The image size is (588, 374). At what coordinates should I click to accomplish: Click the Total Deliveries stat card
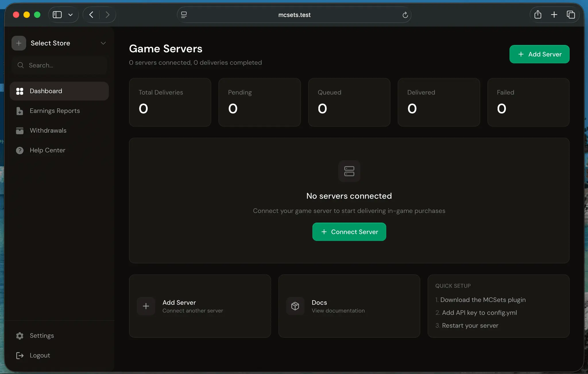click(x=170, y=102)
